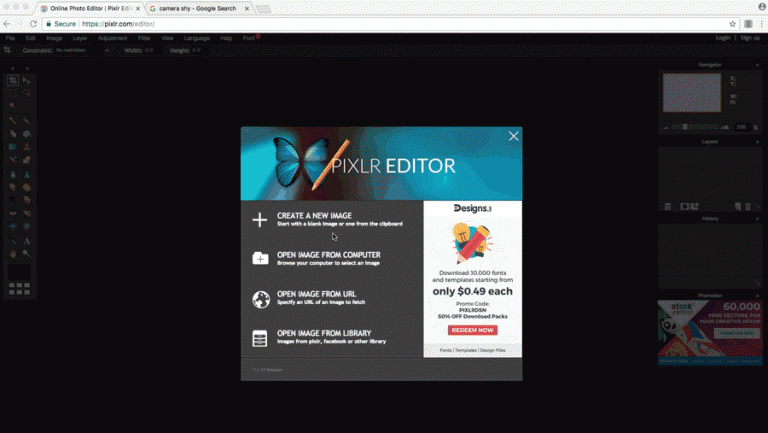Viewport: 768px width, 433px height.
Task: Adjust the Navigator zoom slider handle
Action: point(685,127)
